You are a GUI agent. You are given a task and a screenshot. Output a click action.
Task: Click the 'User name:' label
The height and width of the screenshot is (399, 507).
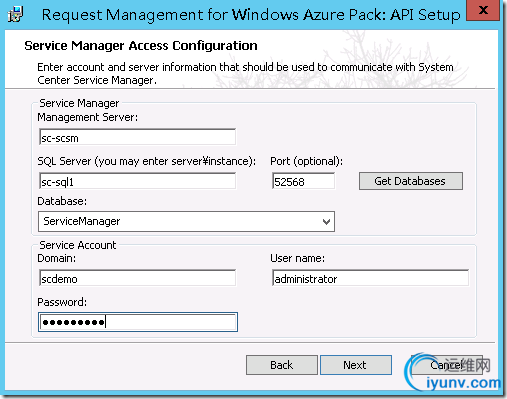pyautogui.click(x=297, y=258)
